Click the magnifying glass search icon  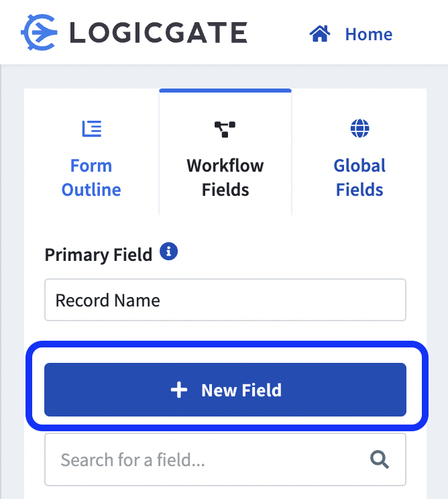pos(380,459)
